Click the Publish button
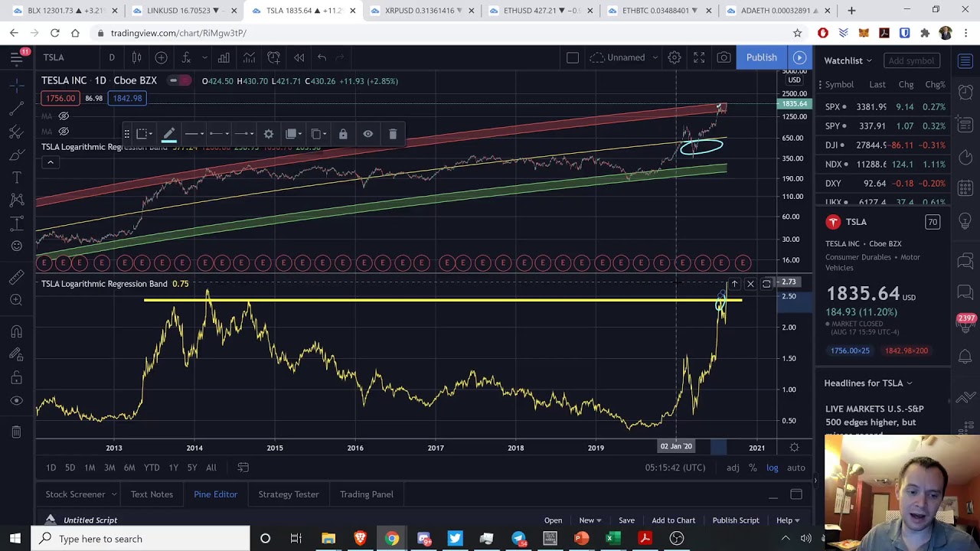Screen dimensions: 980x551 (762, 57)
